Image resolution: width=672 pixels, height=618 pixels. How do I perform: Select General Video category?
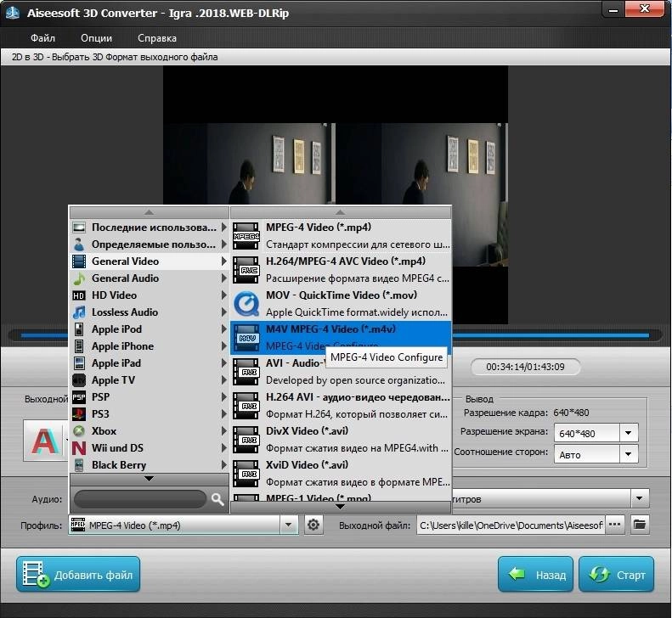point(149,261)
